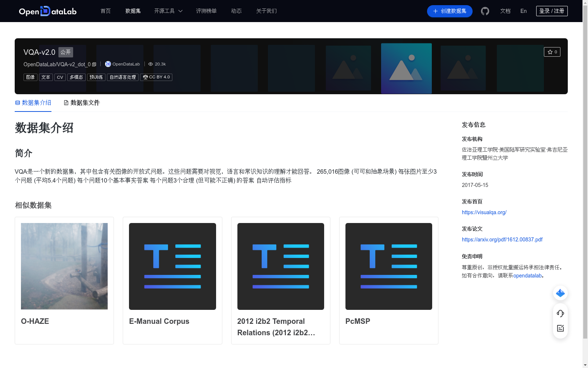Open 数据集 in top navigation
The image size is (588, 368).
click(133, 11)
